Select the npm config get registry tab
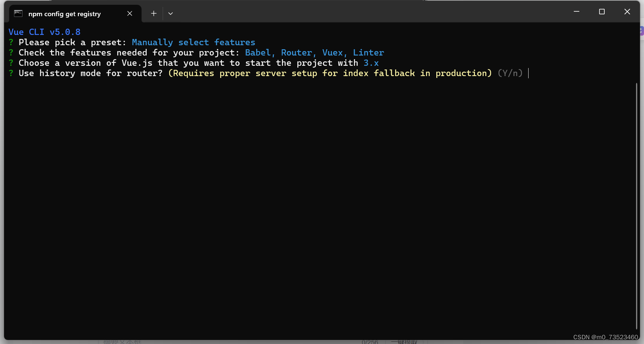 click(x=64, y=14)
